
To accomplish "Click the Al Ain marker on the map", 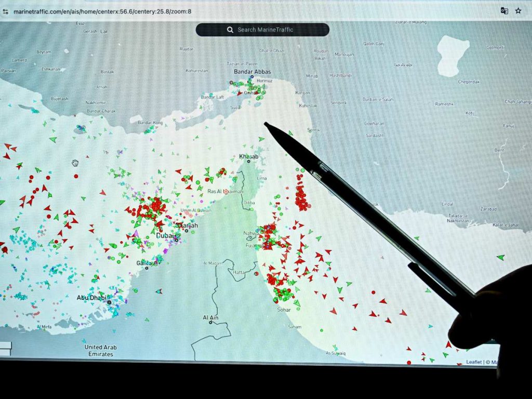I will (210, 322).
